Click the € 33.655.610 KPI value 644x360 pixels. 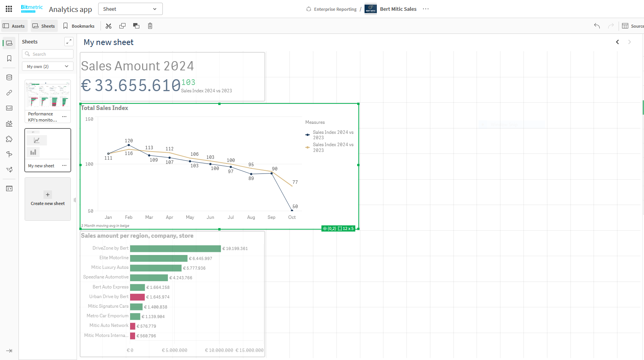[x=131, y=85]
